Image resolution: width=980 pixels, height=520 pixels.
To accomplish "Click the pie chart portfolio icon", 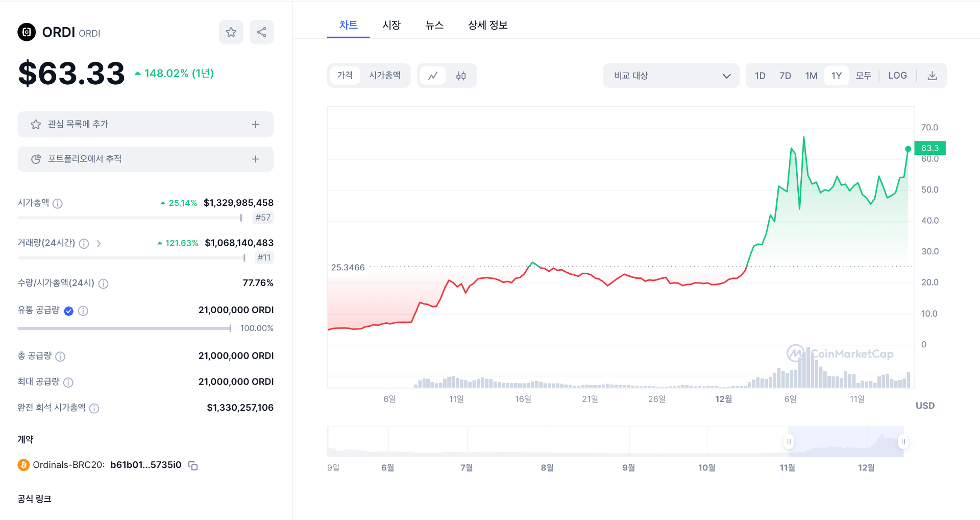I will point(36,159).
